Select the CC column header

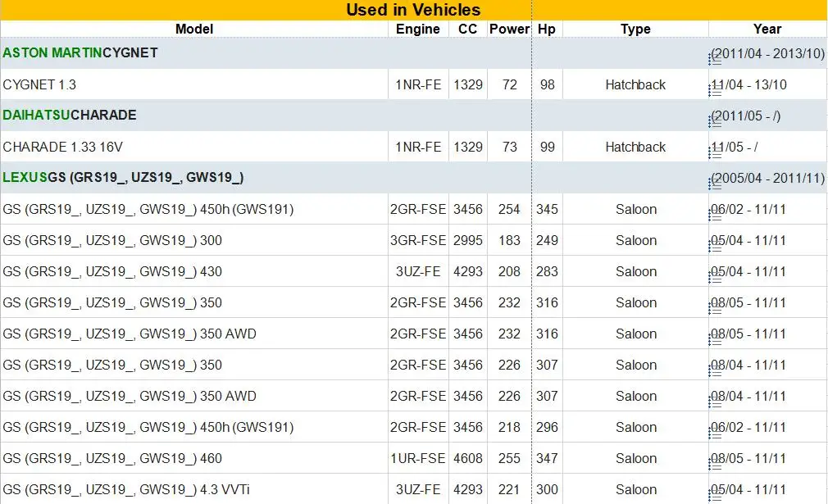click(467, 29)
